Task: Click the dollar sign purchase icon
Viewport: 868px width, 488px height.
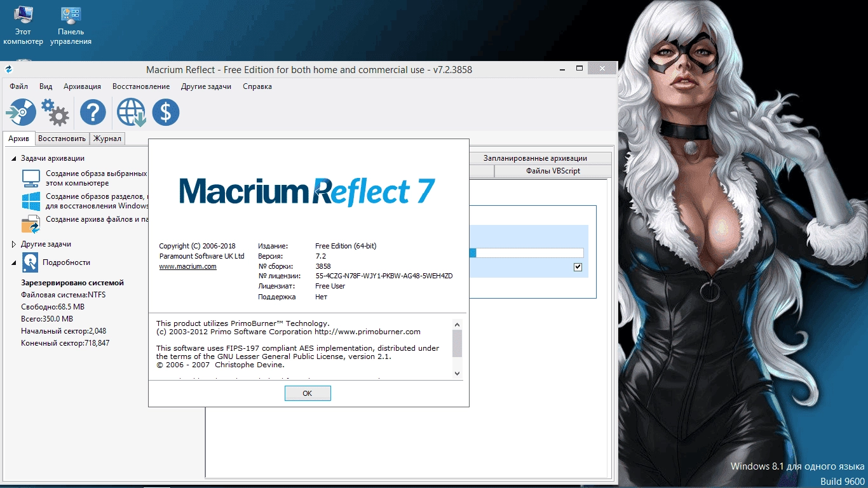Action: click(166, 113)
